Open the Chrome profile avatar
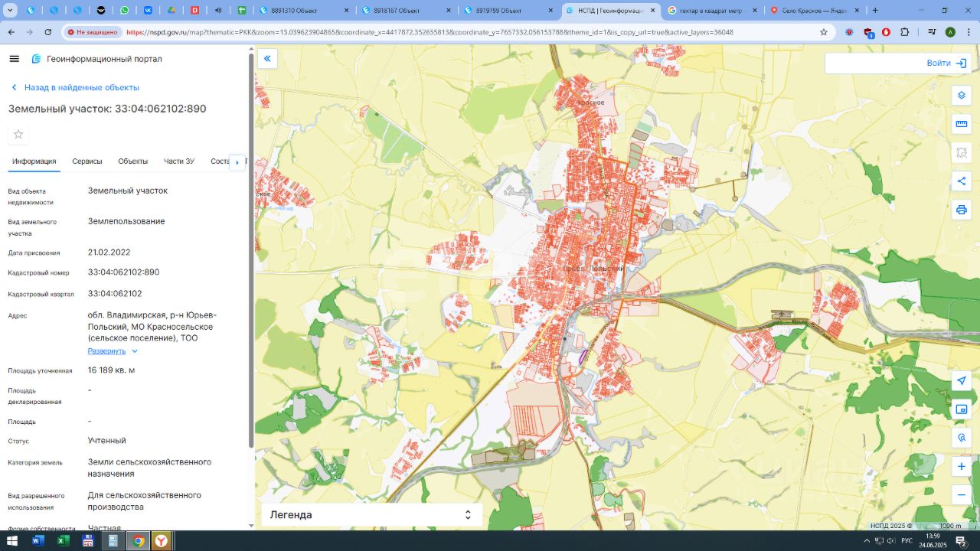The width and height of the screenshot is (980, 551). click(x=950, y=32)
